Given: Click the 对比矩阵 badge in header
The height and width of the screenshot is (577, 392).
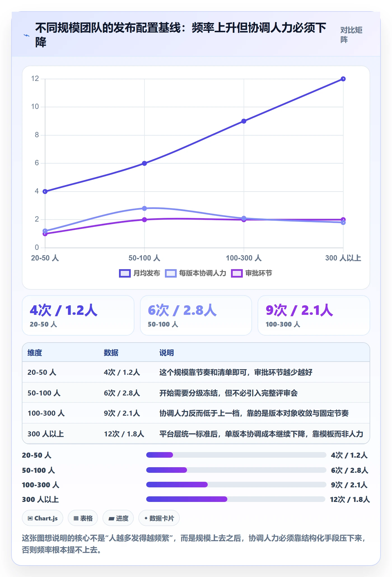Looking at the screenshot, I should click(x=351, y=35).
